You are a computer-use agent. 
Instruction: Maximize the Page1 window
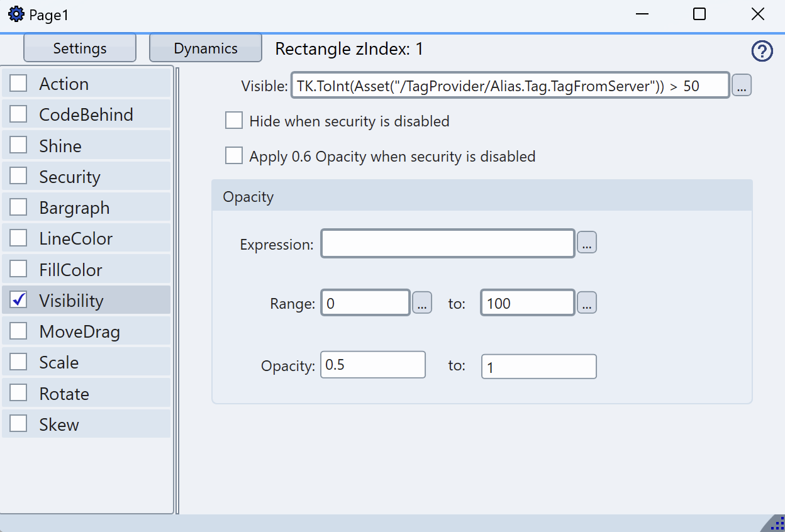(x=699, y=14)
